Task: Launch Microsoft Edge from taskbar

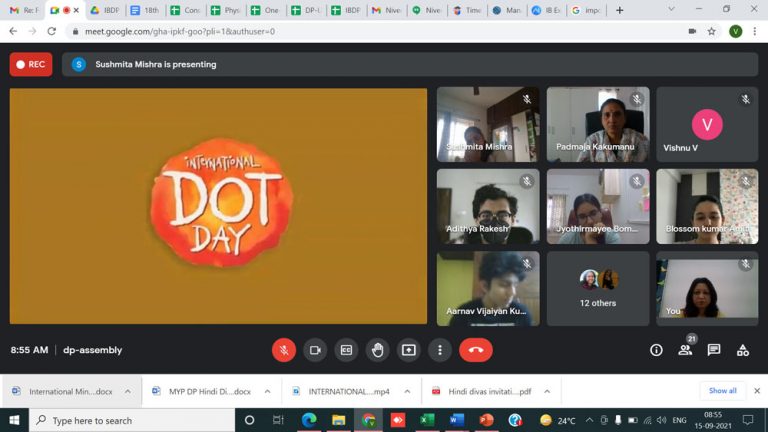Action: pos(309,420)
